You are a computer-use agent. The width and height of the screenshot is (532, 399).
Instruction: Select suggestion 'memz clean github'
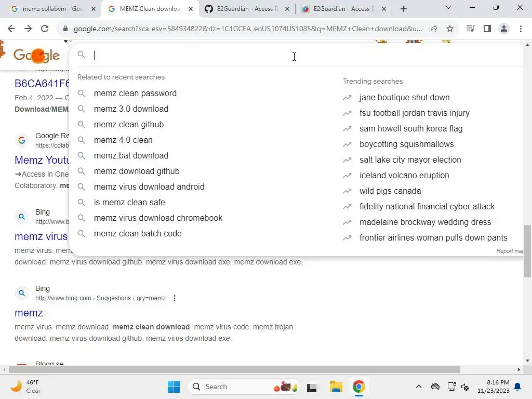(x=129, y=125)
